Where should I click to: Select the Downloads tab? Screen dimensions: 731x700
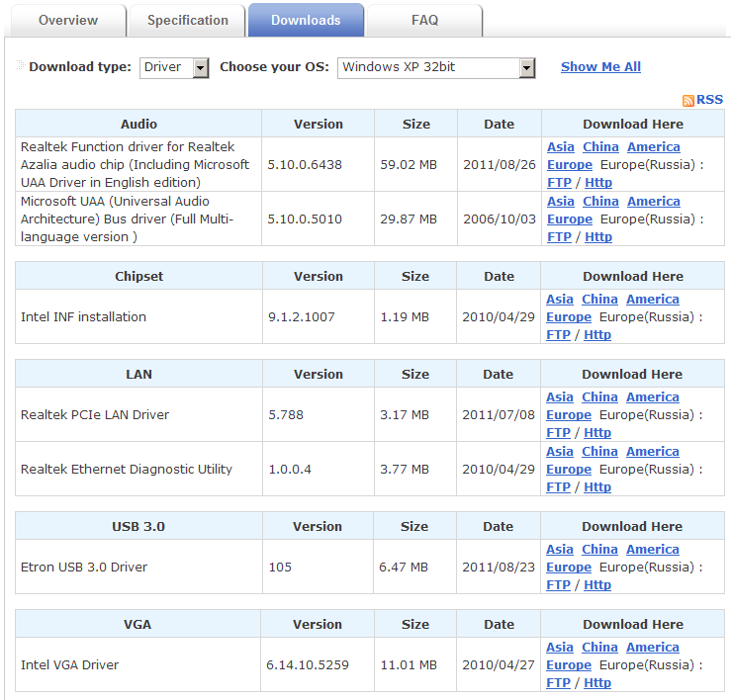point(306,20)
